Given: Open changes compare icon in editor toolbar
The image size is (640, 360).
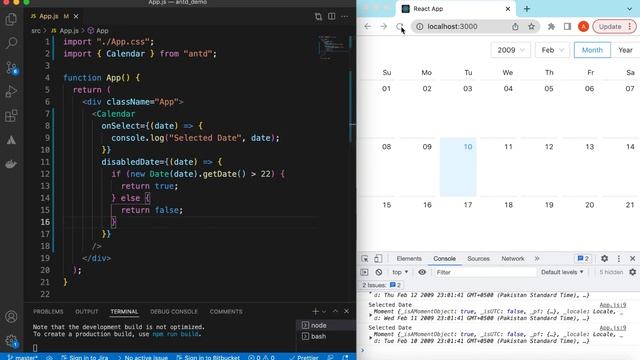Looking at the screenshot, I should point(318,16).
